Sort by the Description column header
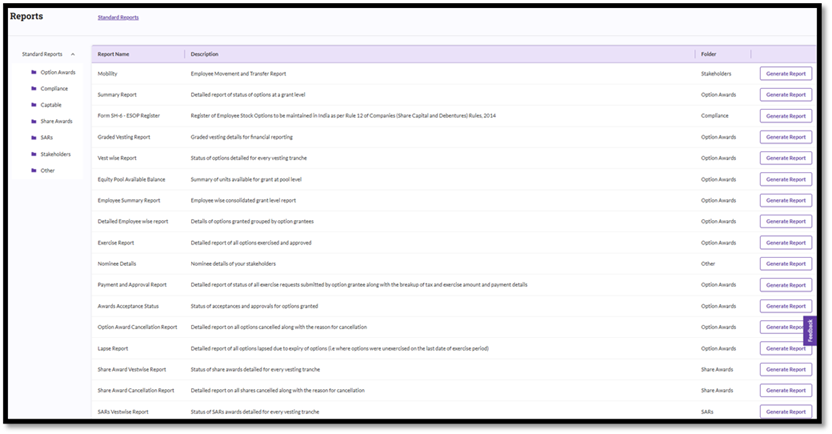The width and height of the screenshot is (832, 434). pyautogui.click(x=204, y=54)
